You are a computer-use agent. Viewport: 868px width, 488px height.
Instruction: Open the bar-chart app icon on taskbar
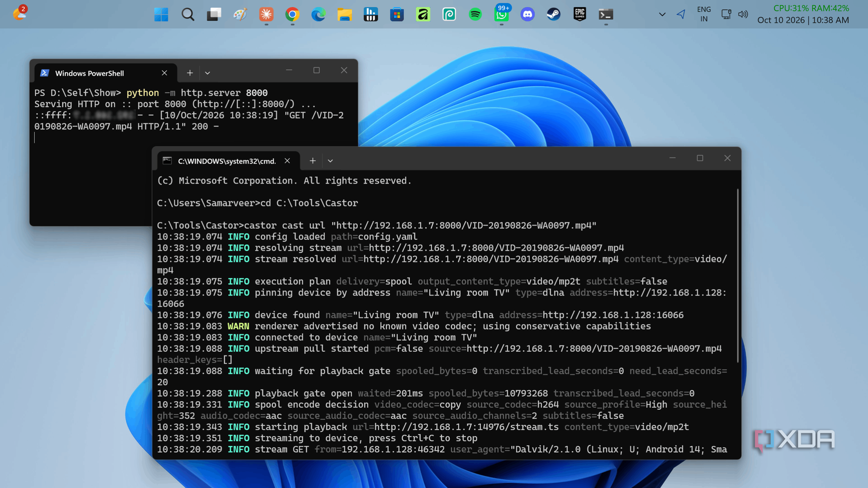[371, 14]
